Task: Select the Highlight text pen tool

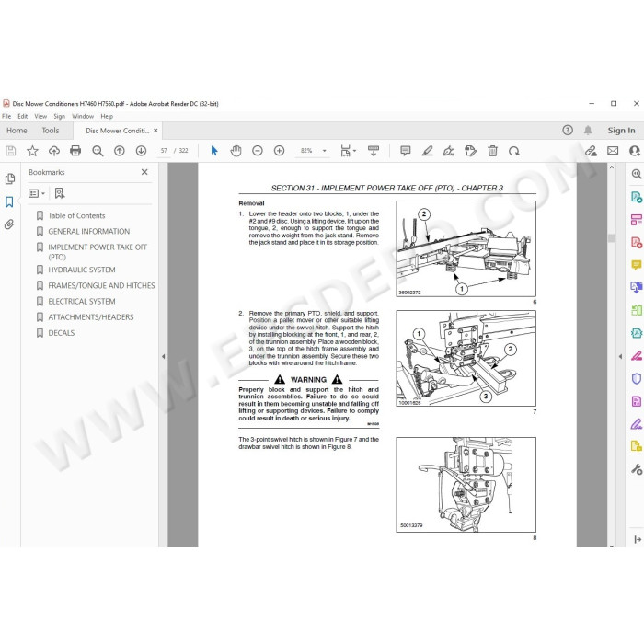Action: click(427, 151)
